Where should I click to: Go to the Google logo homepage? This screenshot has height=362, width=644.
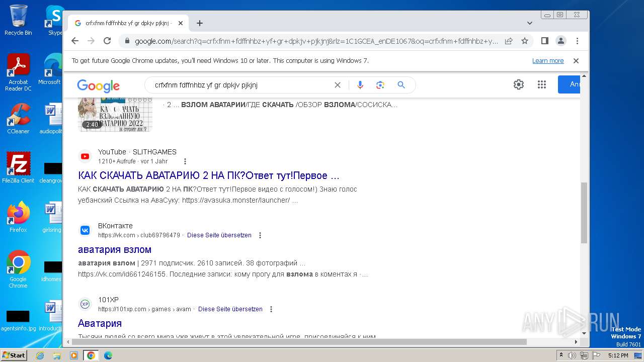(x=98, y=85)
